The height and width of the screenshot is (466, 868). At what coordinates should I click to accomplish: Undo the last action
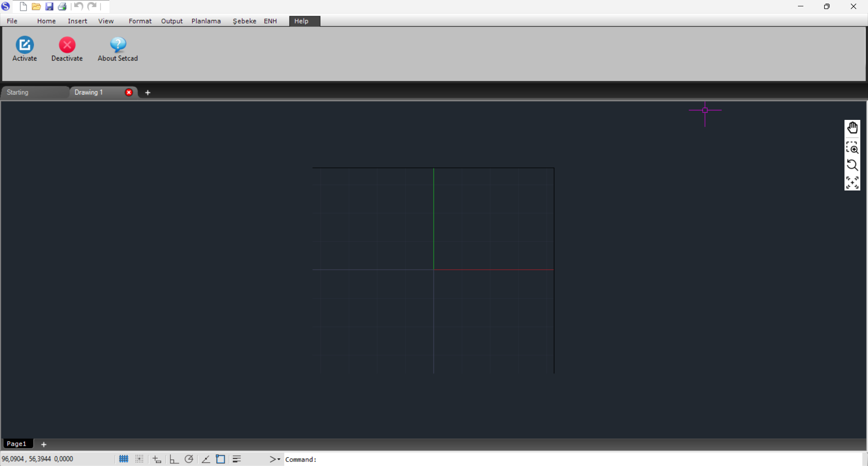pos(79,6)
